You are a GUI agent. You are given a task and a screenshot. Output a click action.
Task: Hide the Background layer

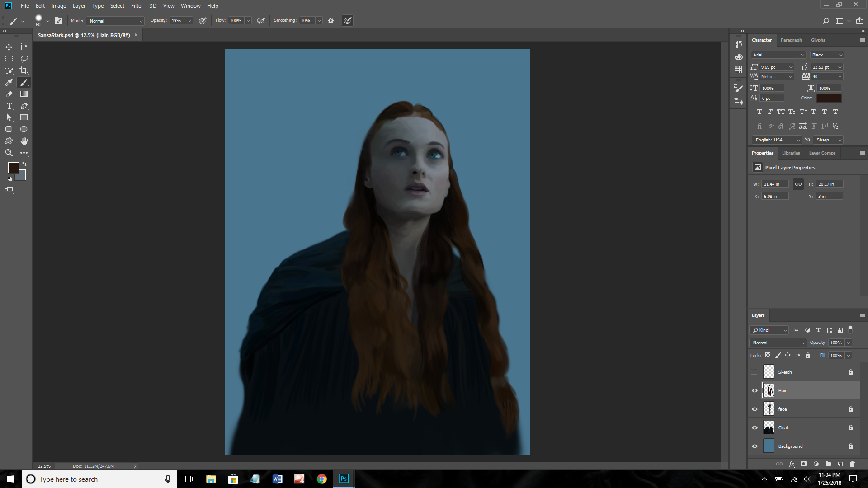755,446
